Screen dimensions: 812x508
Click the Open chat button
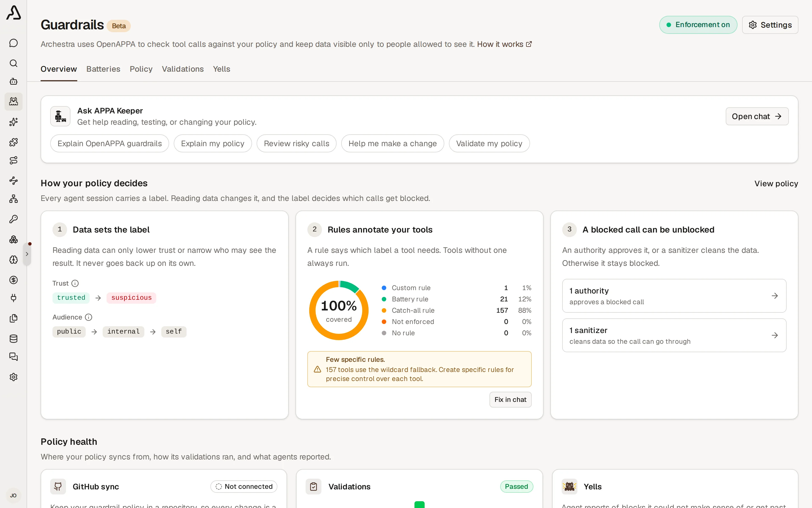757,116
